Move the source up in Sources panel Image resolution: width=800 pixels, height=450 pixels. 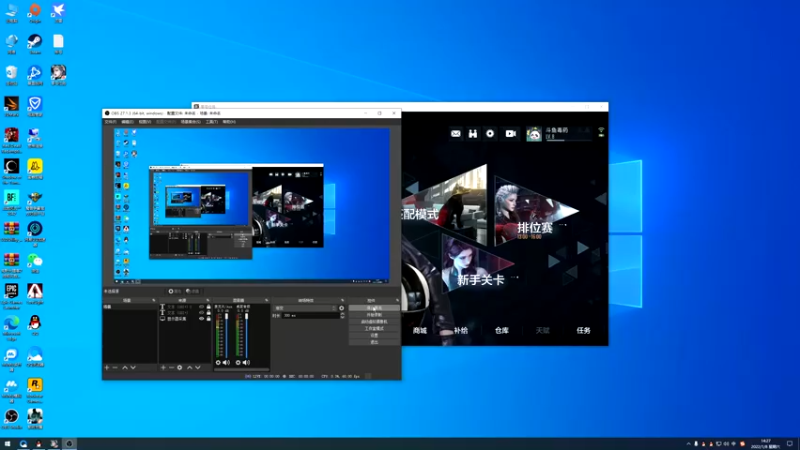(x=189, y=367)
